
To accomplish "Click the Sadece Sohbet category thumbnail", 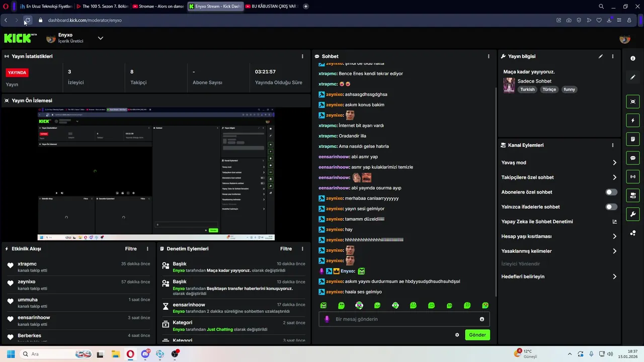I will pos(509,85).
